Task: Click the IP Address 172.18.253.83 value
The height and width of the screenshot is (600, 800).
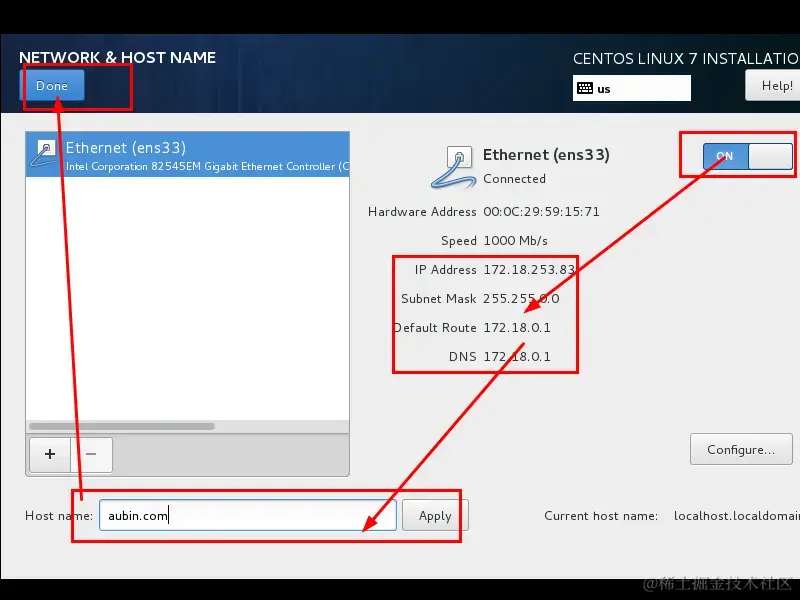Action: tap(529, 269)
